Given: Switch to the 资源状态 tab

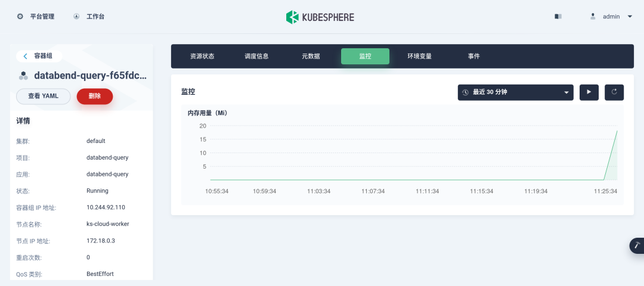Looking at the screenshot, I should tap(202, 56).
